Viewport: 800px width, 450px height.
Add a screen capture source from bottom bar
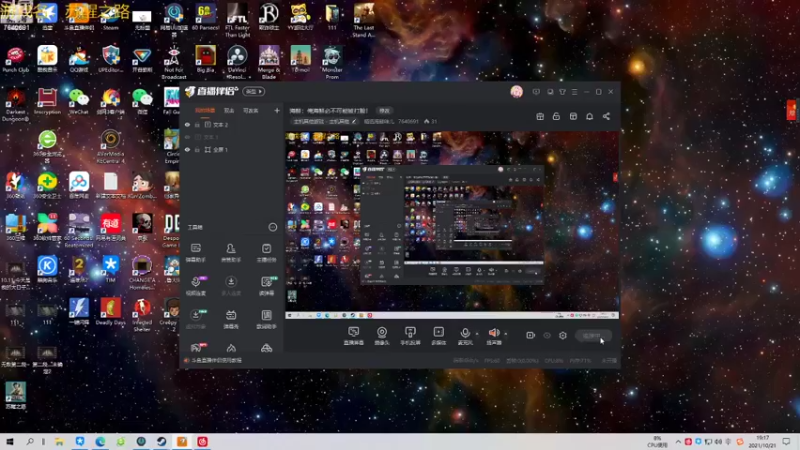354,336
